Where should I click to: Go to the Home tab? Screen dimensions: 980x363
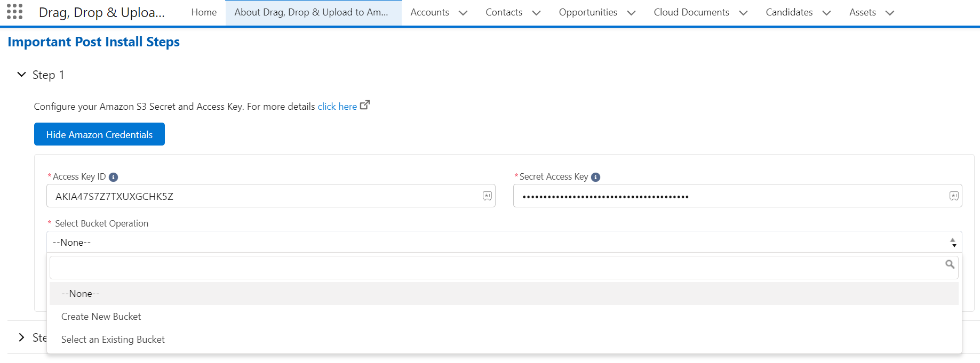point(204,12)
